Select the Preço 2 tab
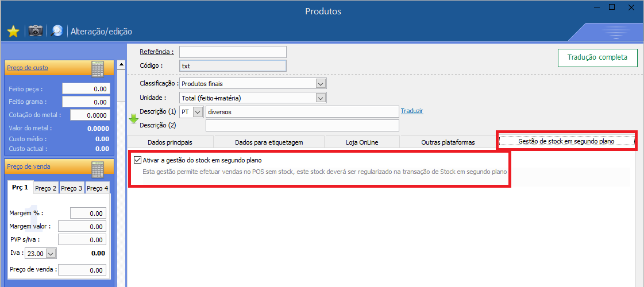644x287 pixels. (x=46, y=188)
